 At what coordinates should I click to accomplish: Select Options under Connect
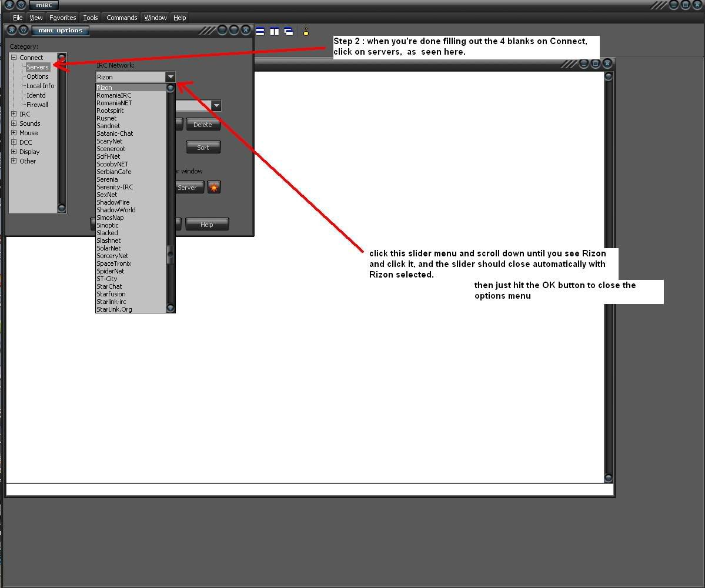tap(37, 76)
